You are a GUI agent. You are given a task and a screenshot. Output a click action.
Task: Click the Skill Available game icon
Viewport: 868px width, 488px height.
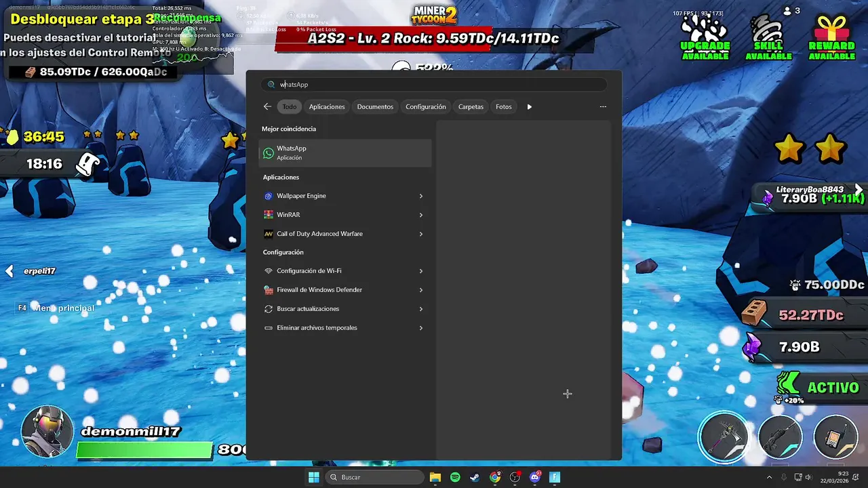pyautogui.click(x=768, y=37)
